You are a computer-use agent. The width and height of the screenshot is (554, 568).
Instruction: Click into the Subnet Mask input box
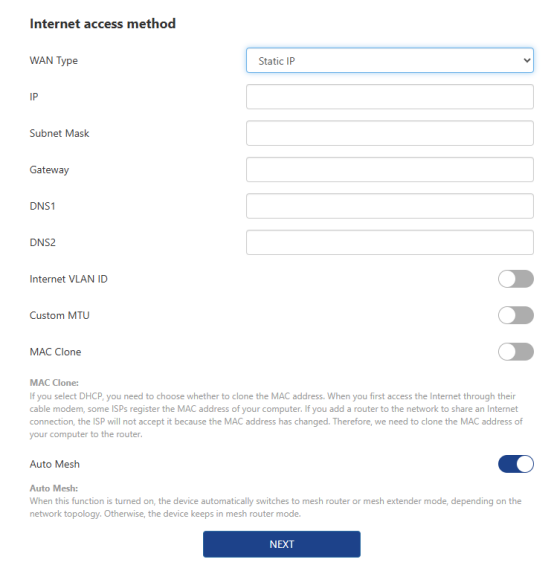click(390, 133)
